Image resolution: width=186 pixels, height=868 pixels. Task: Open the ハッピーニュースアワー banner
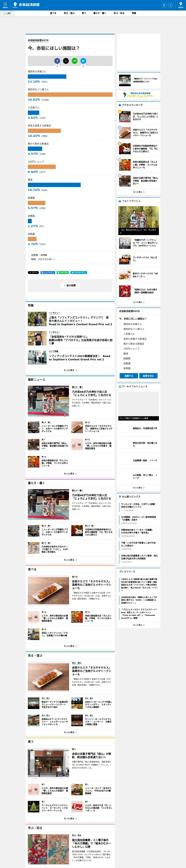(x=139, y=95)
